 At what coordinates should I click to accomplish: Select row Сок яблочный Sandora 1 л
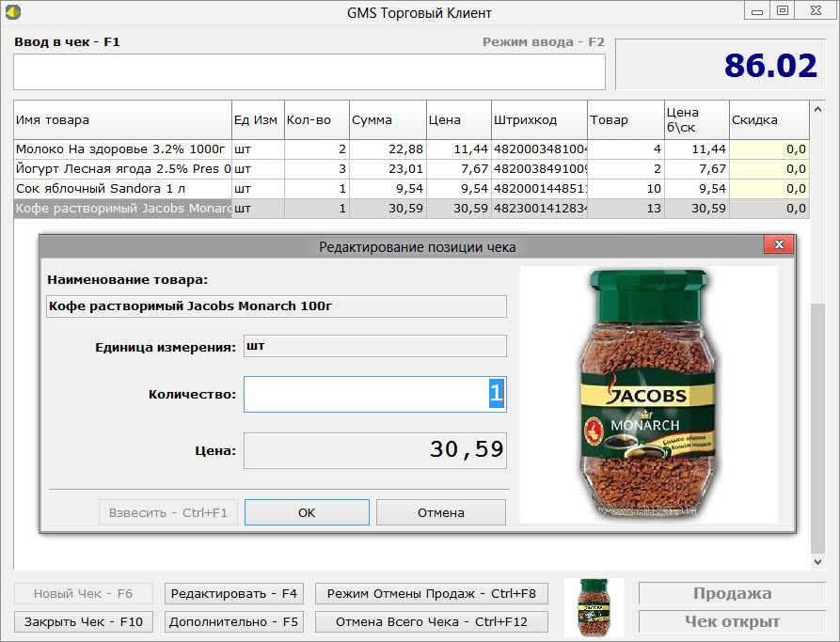[x=411, y=189]
